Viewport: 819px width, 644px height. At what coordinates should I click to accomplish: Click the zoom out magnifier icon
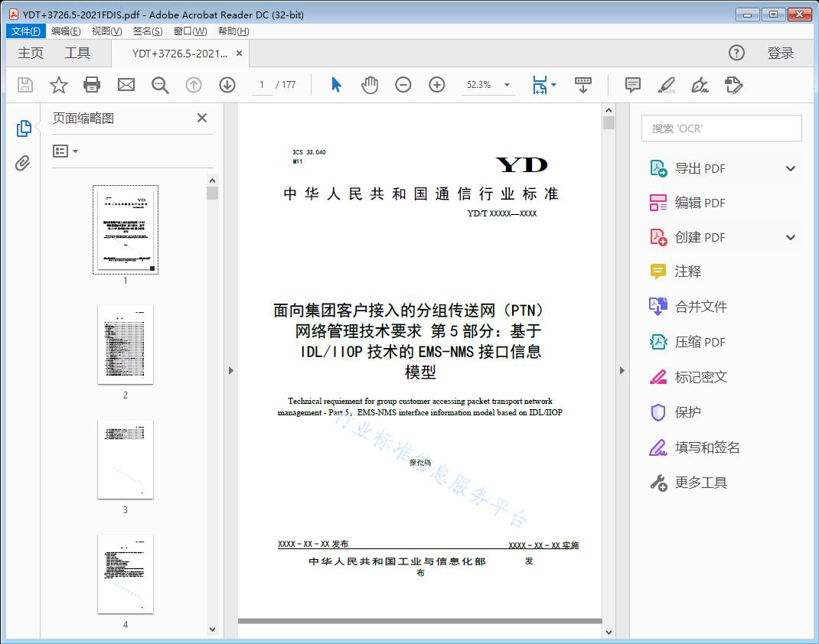click(403, 85)
